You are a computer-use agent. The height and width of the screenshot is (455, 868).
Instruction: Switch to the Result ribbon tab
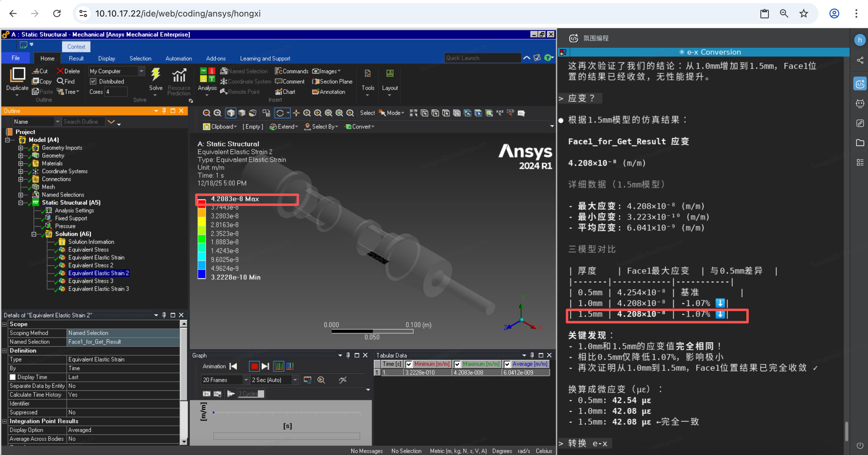[x=76, y=58]
